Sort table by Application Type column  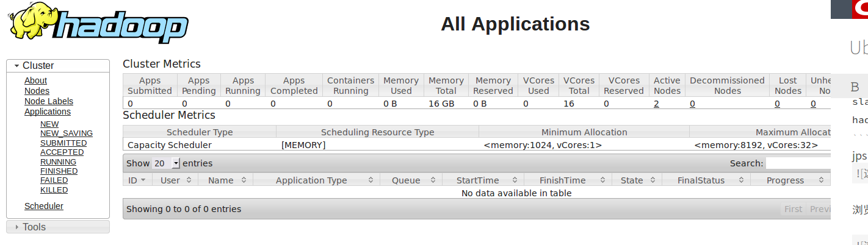(316, 180)
